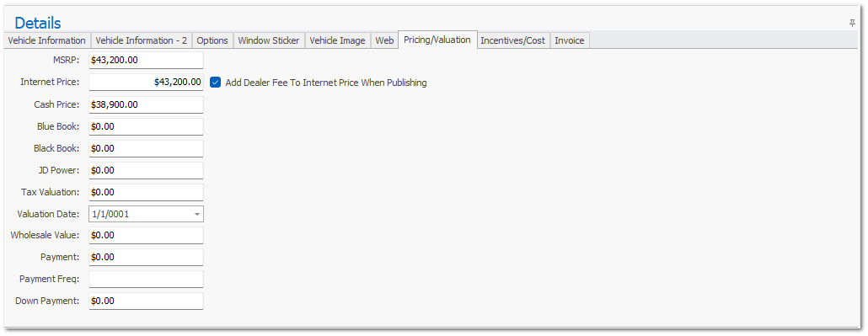Click the Black Book input field
This screenshot has height=336, width=868.
(x=146, y=148)
